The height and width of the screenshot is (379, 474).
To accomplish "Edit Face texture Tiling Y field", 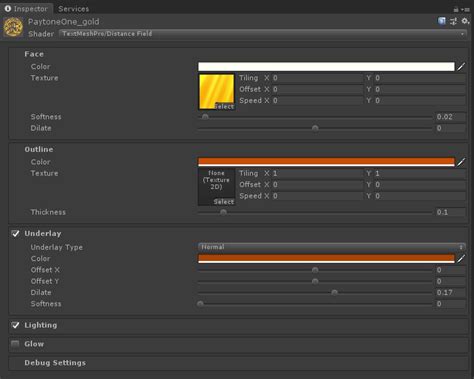I will [420, 78].
